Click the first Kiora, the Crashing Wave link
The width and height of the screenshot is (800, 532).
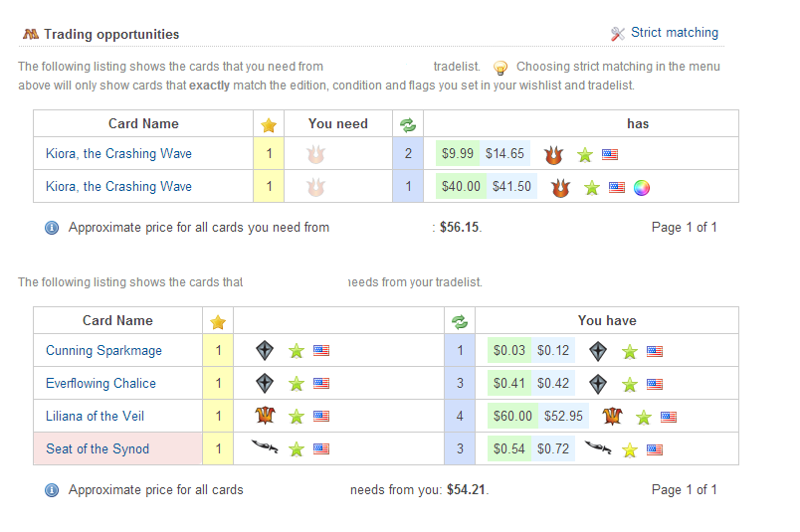coord(118,154)
